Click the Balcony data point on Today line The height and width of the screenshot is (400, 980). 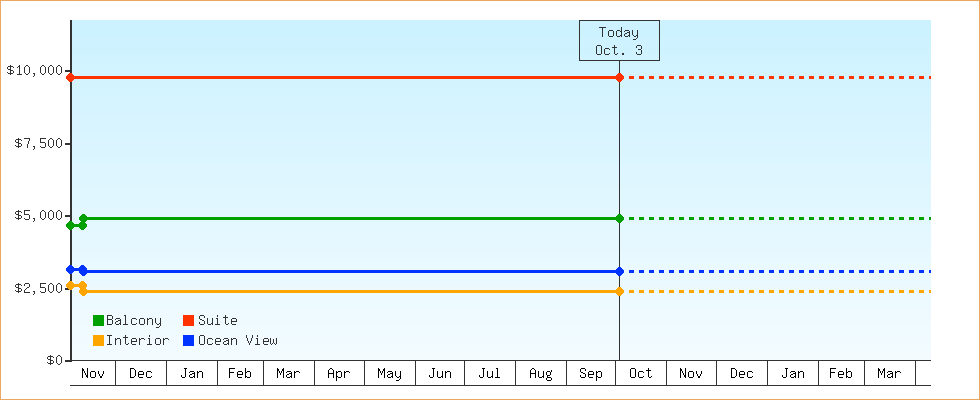620,218
